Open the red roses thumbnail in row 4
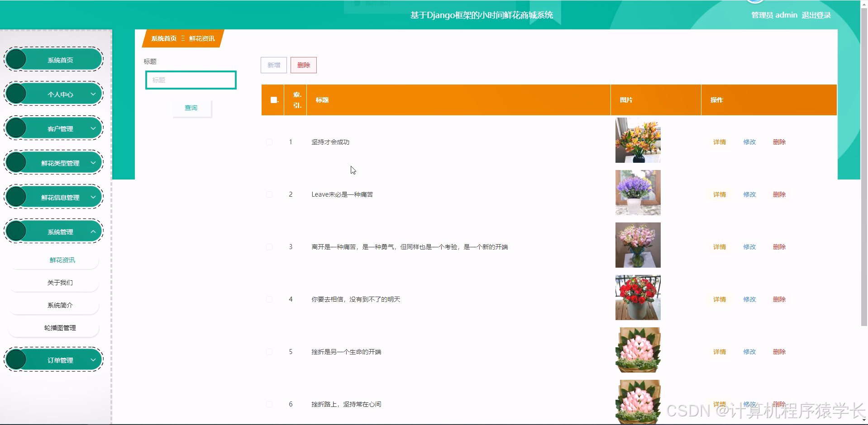Image resolution: width=868 pixels, height=425 pixels. 638,297
